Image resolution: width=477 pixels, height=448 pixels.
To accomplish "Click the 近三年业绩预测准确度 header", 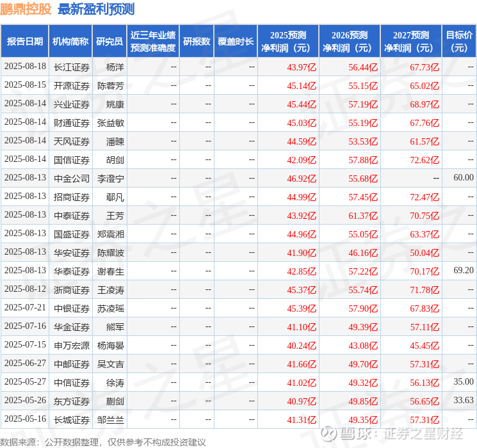I will pyautogui.click(x=153, y=42).
